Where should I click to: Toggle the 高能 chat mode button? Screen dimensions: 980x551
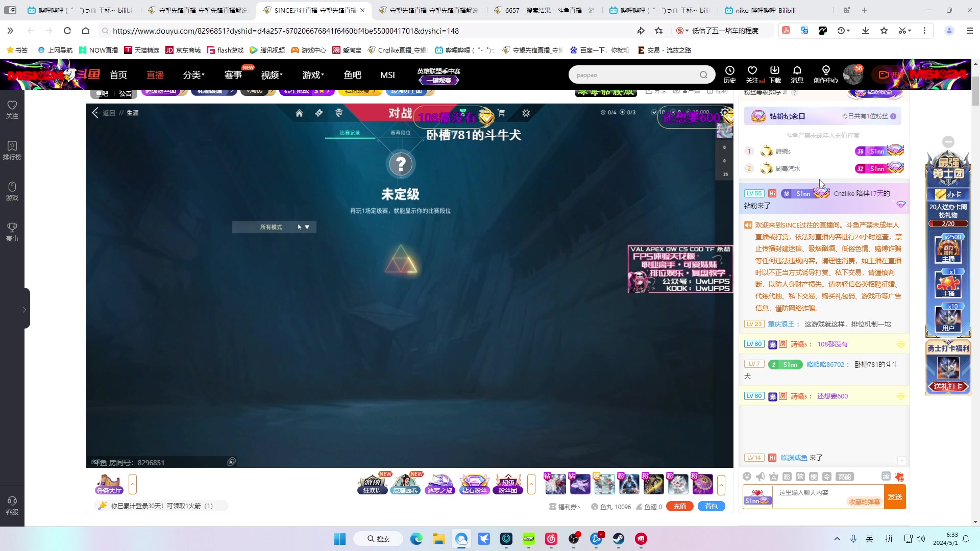pos(845,477)
